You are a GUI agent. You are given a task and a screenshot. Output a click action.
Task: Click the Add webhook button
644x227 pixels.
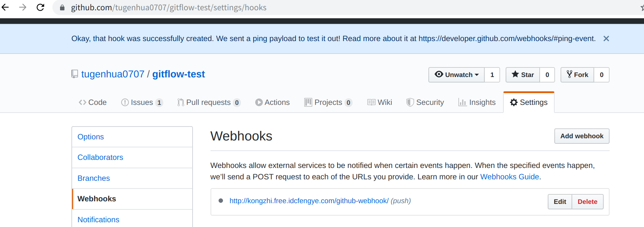[582, 136]
